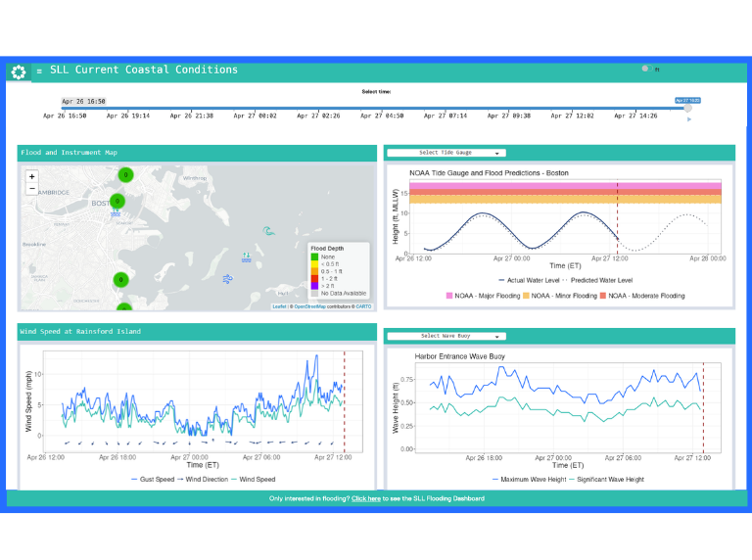Click time slider track at Apr 27 02:26
The width and height of the screenshot is (752, 560).
pyautogui.click(x=316, y=109)
